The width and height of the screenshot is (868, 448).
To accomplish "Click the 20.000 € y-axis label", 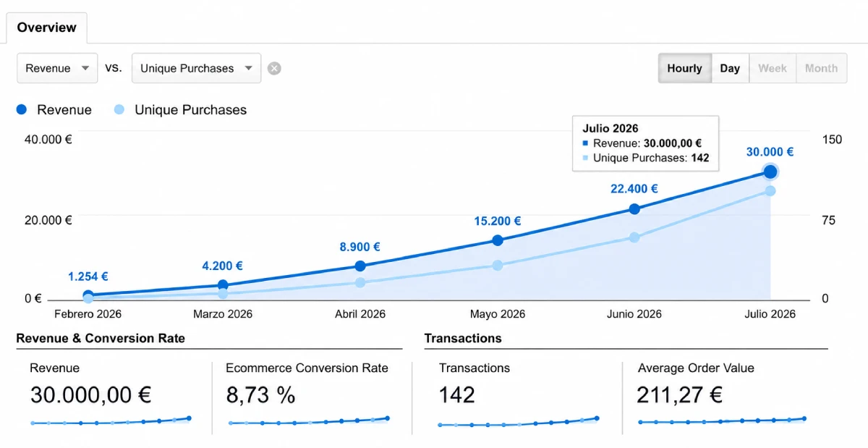I will (x=48, y=220).
